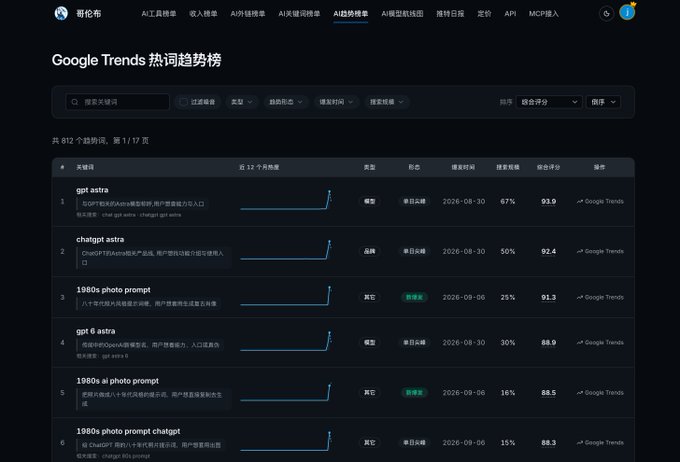Click the chatgpt astra trend sparkline
This screenshot has width=680, height=462.
pyautogui.click(x=286, y=250)
